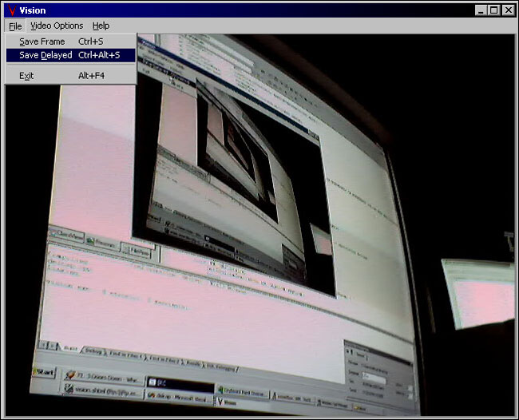Close the Vision window
The image size is (519, 420).
(x=508, y=10)
